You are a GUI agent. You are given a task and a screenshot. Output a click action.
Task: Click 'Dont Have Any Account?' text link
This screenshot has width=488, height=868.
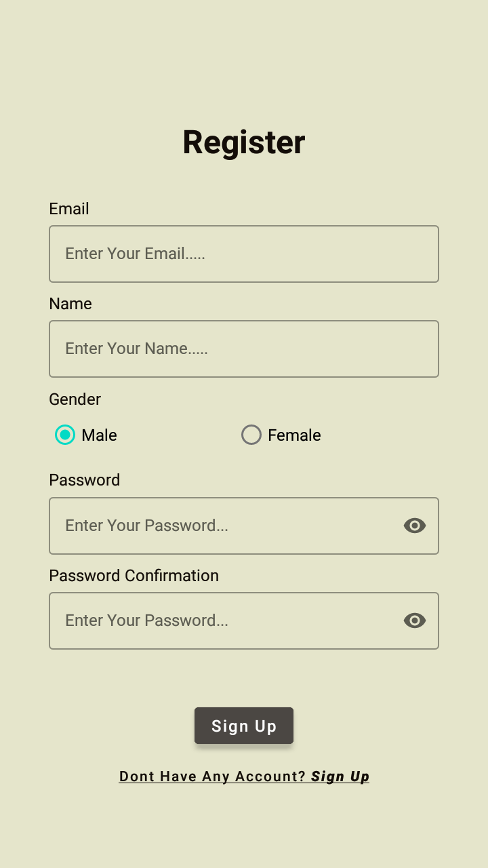[x=212, y=776]
